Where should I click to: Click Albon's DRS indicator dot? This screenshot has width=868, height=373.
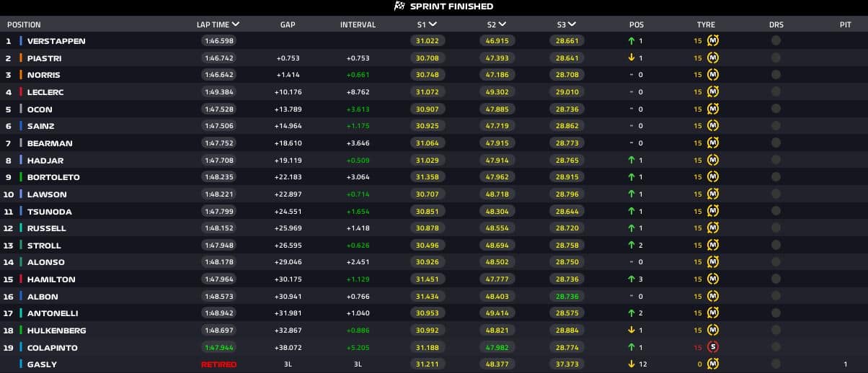(776, 296)
